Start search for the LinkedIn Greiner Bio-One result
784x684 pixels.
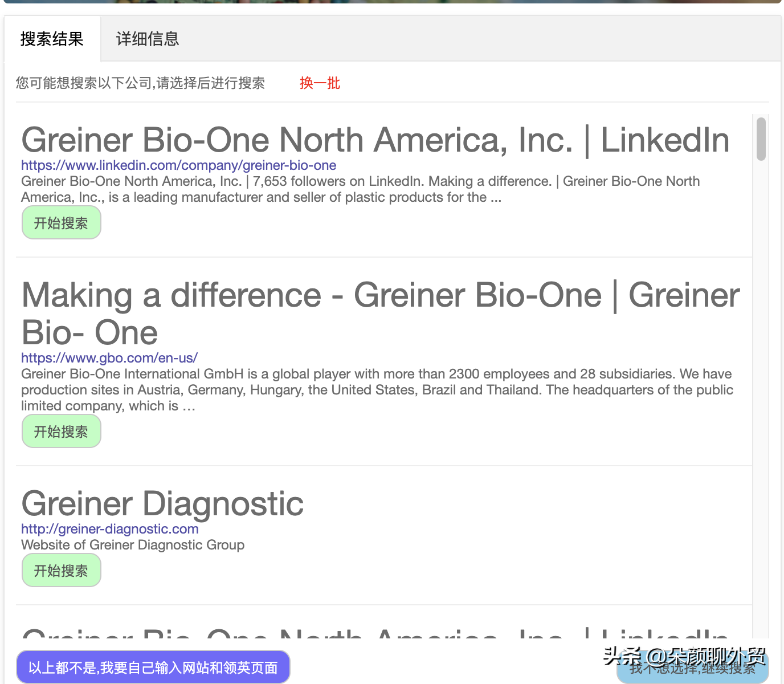pyautogui.click(x=61, y=223)
